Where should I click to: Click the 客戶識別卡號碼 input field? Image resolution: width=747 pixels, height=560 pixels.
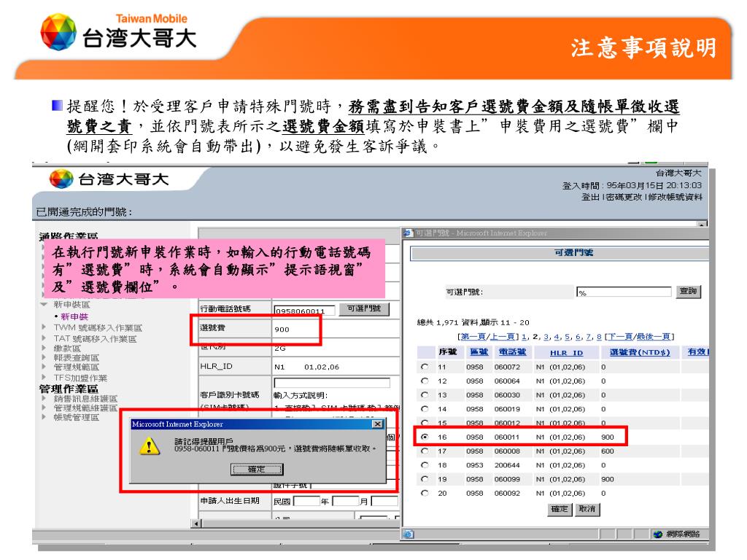[332, 382]
